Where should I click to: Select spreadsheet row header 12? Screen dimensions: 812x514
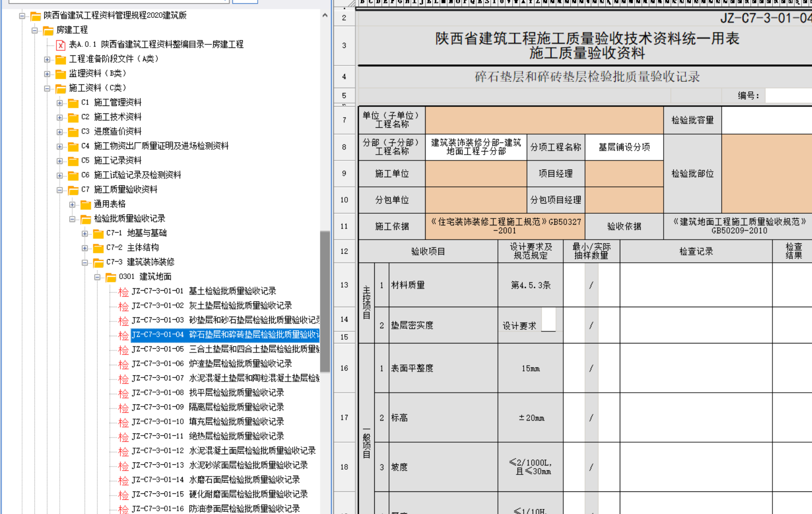pyautogui.click(x=344, y=252)
